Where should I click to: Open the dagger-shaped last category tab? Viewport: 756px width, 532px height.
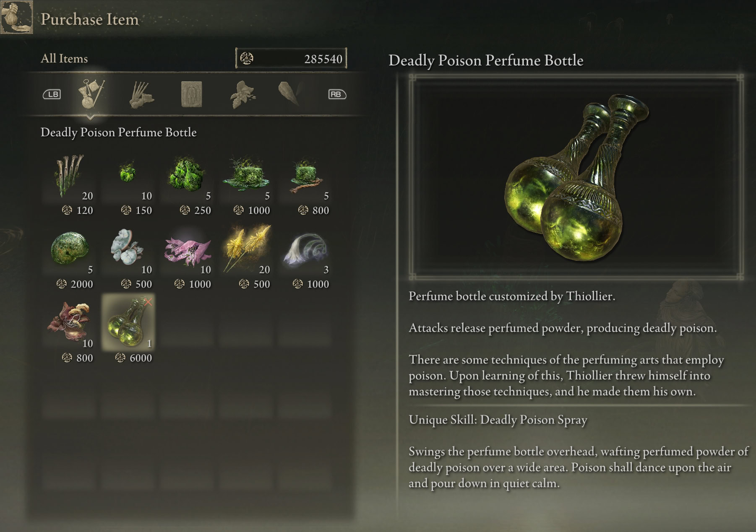coord(289,94)
